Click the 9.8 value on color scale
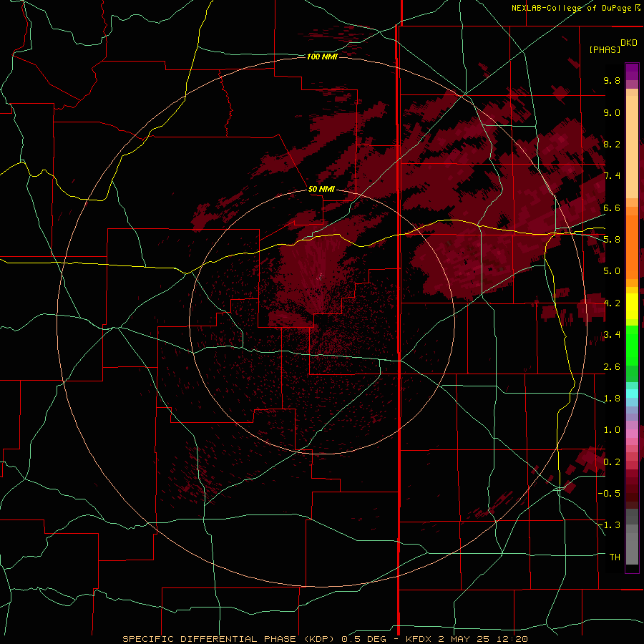The height and width of the screenshot is (644, 644). coord(612,80)
